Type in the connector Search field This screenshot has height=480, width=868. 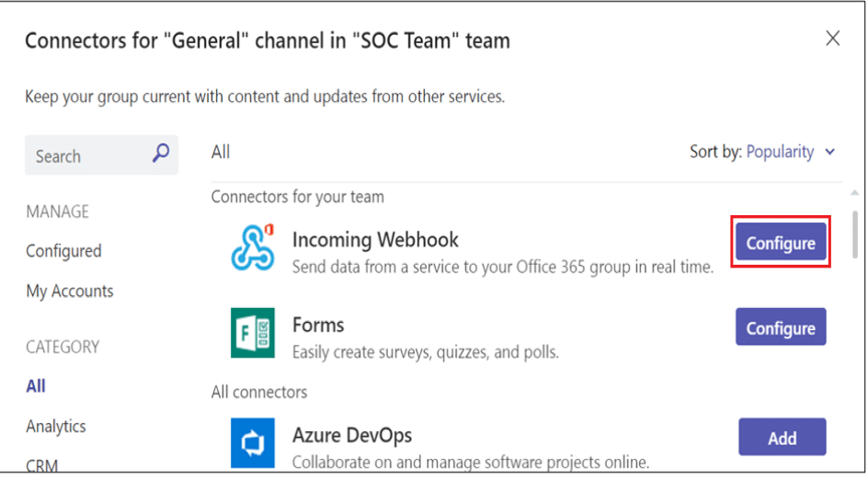[x=87, y=155]
